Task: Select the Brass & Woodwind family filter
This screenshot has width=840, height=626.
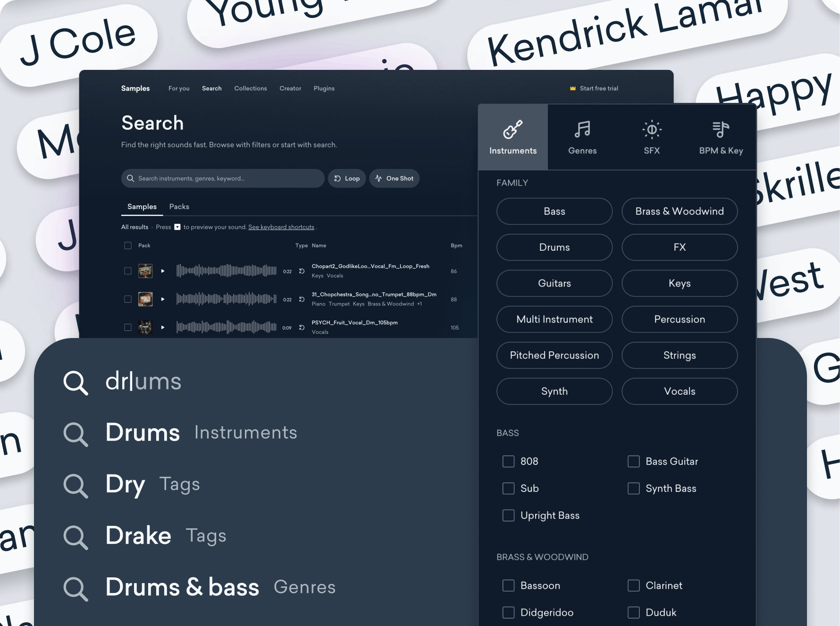Action: click(x=680, y=211)
